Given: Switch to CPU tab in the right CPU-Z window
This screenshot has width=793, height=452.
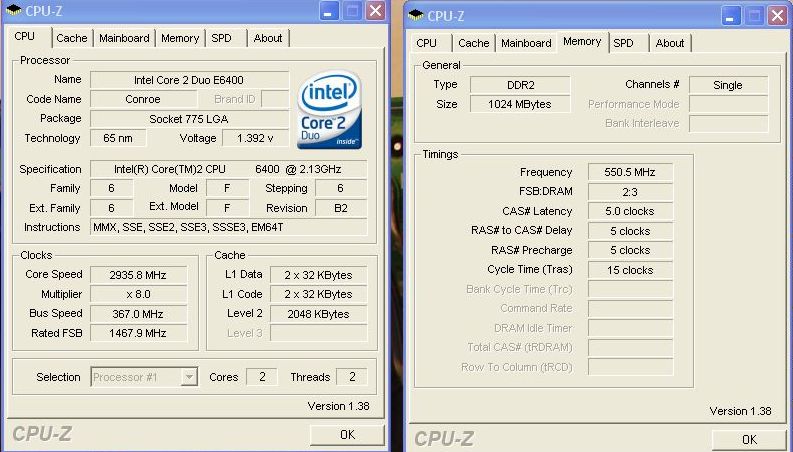Looking at the screenshot, I should click(426, 43).
